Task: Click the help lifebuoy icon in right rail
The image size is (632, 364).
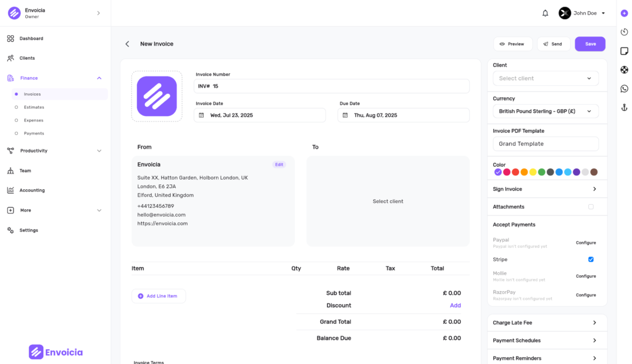Action: (x=625, y=70)
